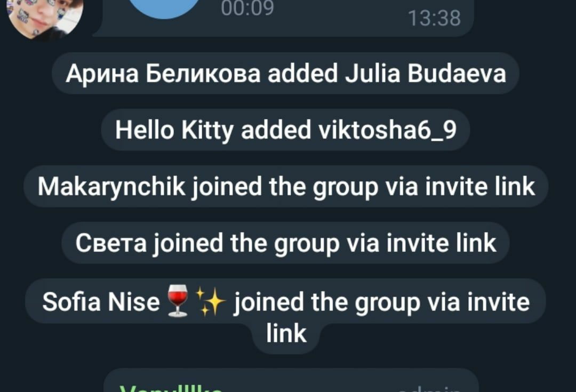Tap the admin label on bottom message

430,389
